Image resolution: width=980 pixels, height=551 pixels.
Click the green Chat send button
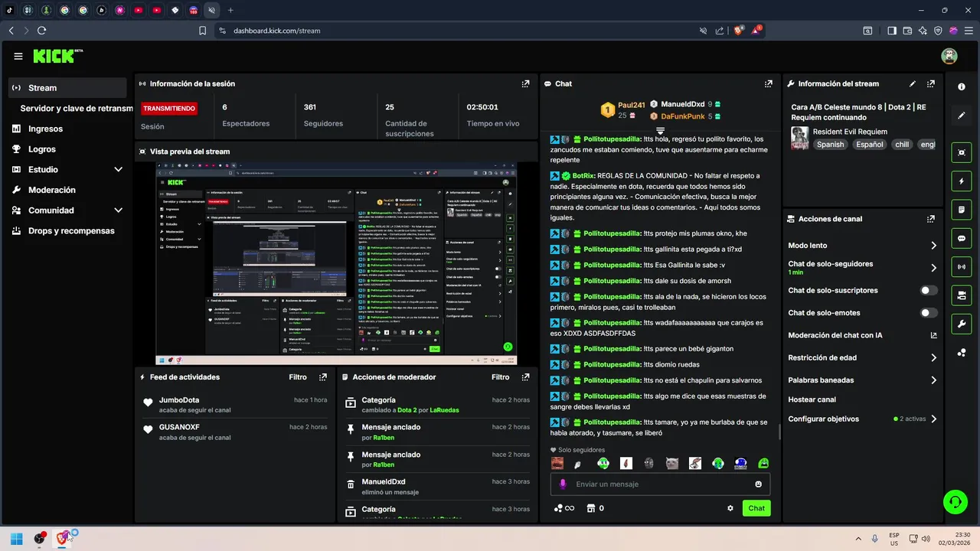click(756, 508)
